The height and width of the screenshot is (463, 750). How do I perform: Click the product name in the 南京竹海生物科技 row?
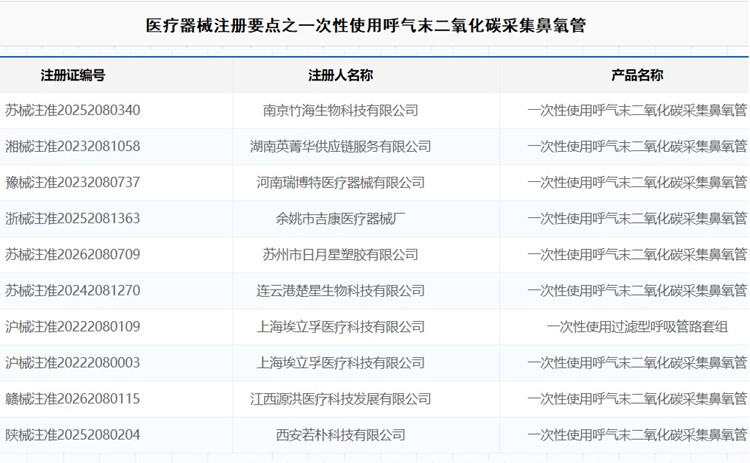tap(637, 110)
